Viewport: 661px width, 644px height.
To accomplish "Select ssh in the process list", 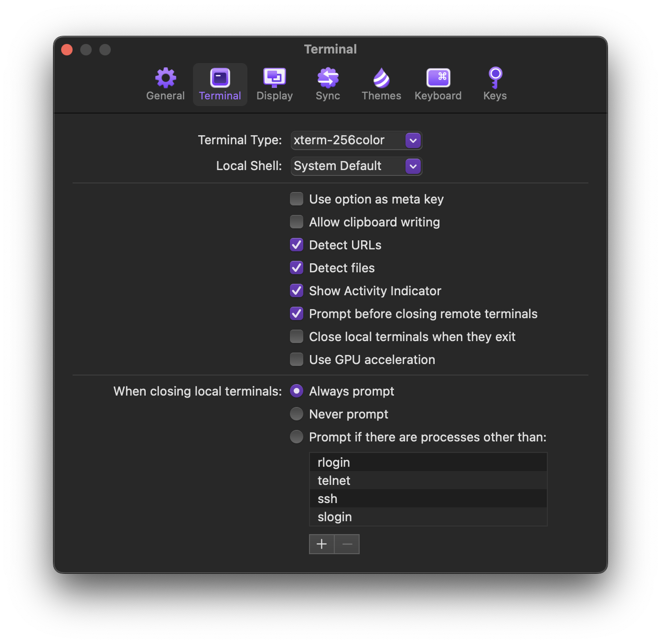I will click(x=428, y=498).
